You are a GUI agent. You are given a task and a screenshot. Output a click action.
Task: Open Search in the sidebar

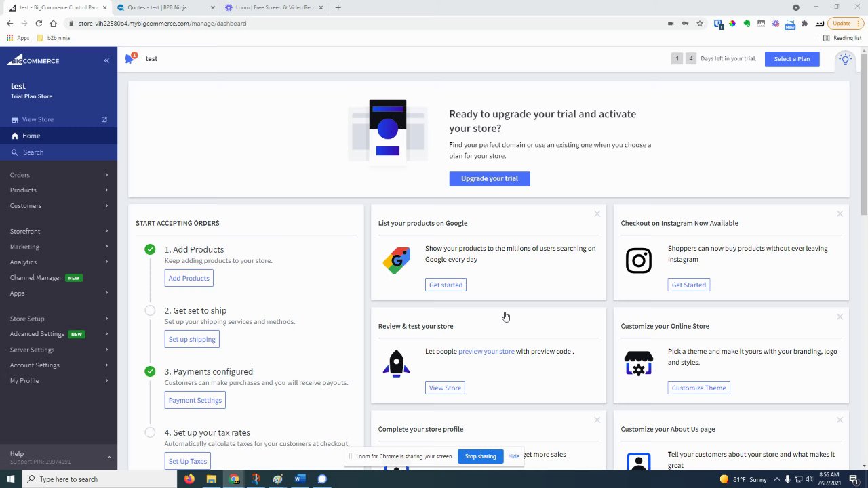point(58,152)
